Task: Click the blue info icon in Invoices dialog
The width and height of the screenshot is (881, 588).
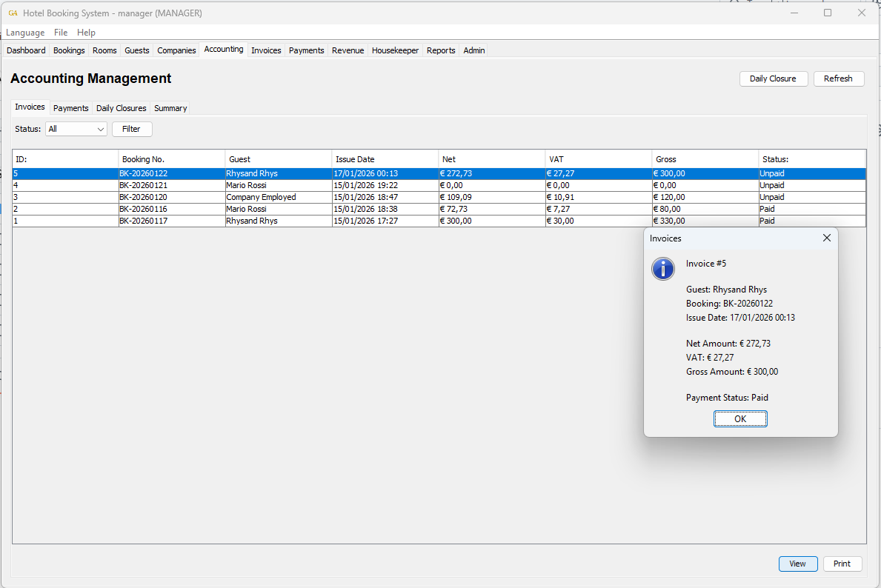Action: 663,269
